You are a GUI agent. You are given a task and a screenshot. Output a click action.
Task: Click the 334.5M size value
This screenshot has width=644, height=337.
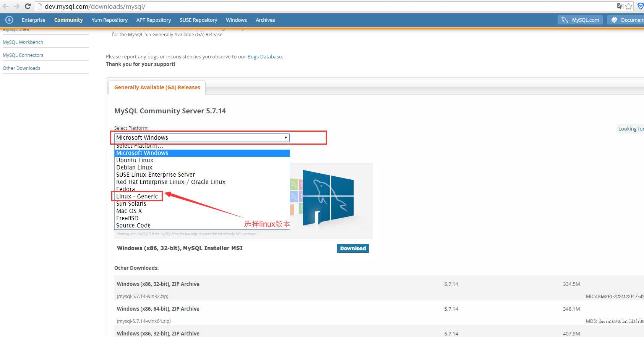coord(571,284)
